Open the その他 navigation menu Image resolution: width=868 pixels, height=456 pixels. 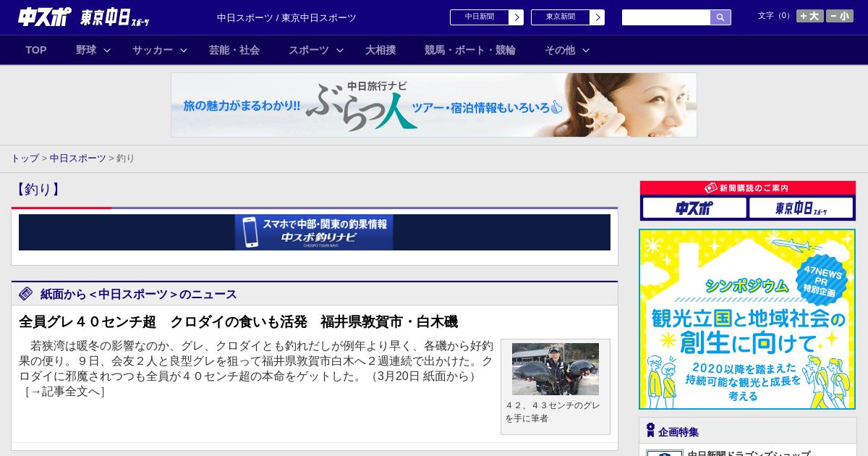pos(560,50)
